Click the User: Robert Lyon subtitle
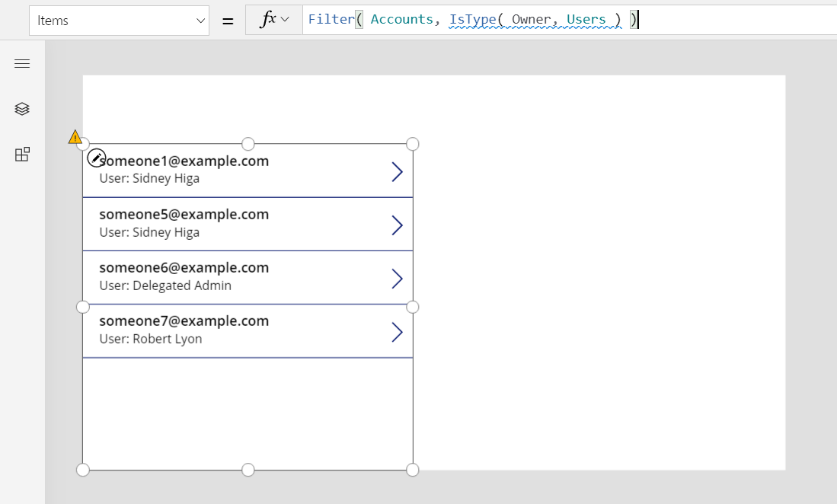837x504 pixels. click(151, 339)
